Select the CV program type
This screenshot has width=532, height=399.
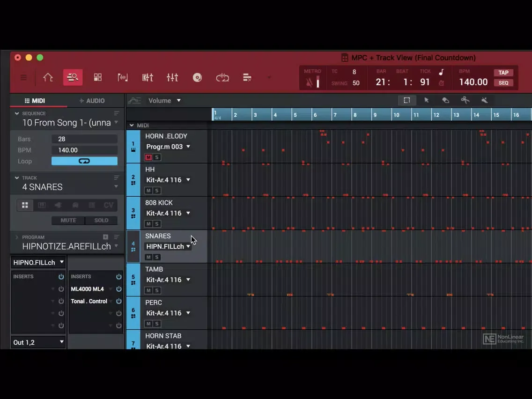[x=109, y=205]
